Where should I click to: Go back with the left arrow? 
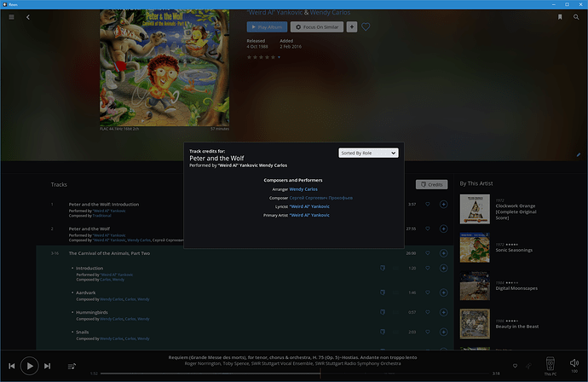(x=28, y=17)
